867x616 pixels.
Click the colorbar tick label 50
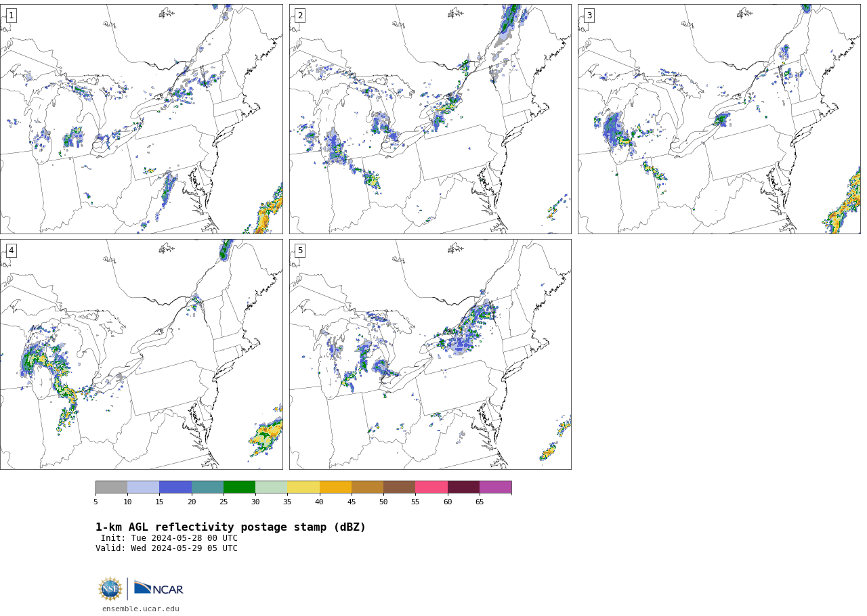coord(383,502)
